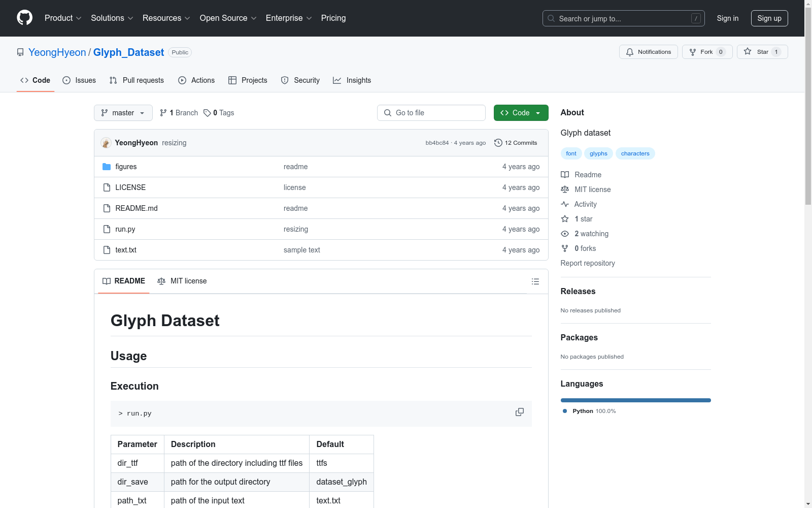
Task: Expand the Solutions menu
Action: [112, 18]
